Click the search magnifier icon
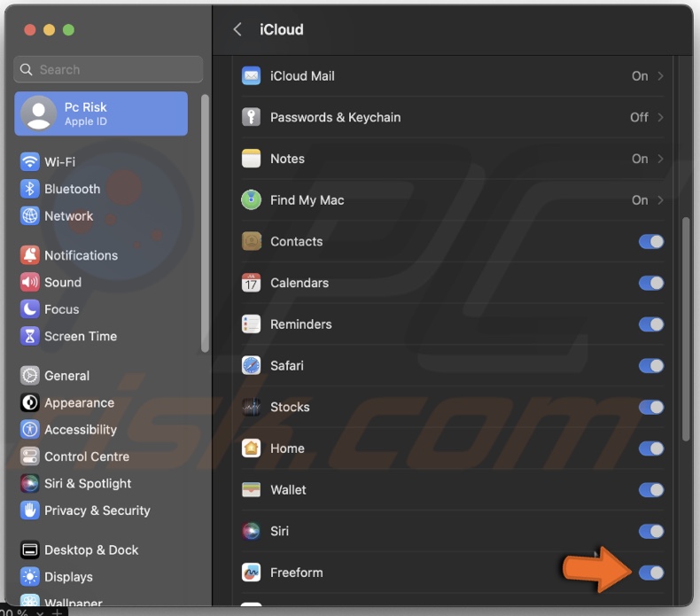 (27, 70)
